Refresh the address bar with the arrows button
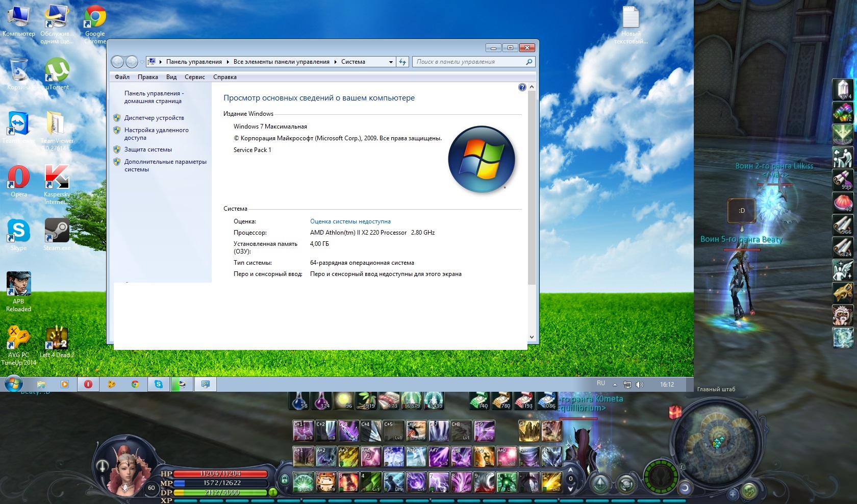The image size is (857, 504). pos(402,62)
